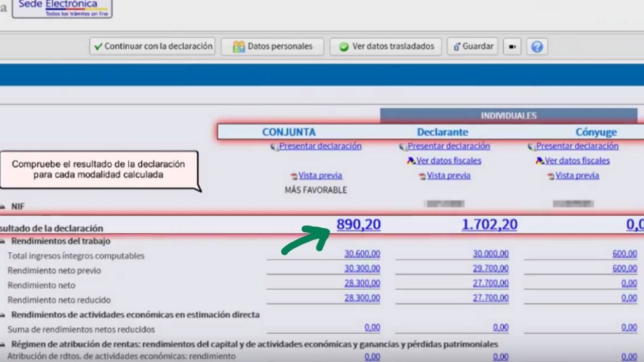Open the Presentar declaración link for Declarante
Viewport: 644px width, 362px height.
448,146
